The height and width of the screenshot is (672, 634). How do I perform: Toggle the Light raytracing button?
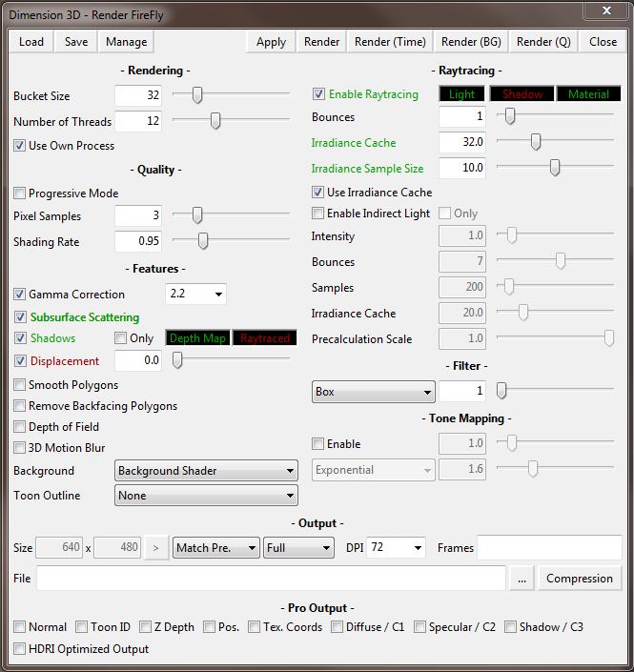[x=461, y=94]
